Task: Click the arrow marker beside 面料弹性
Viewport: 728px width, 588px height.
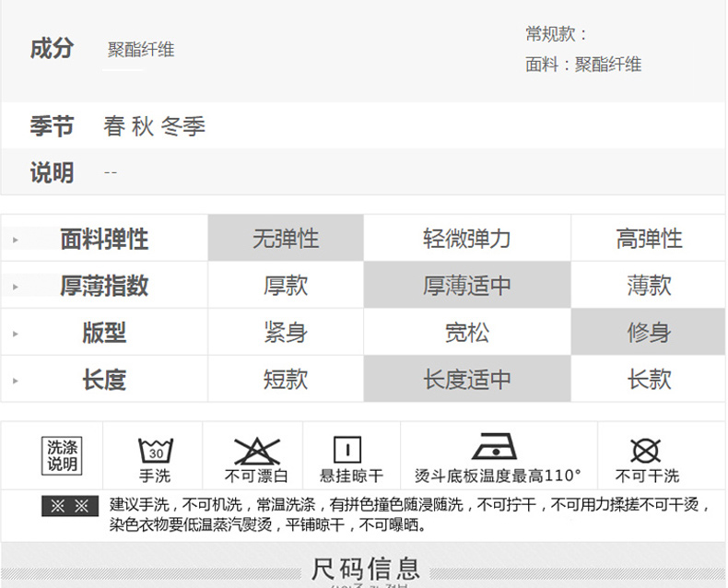Action: coord(16,241)
